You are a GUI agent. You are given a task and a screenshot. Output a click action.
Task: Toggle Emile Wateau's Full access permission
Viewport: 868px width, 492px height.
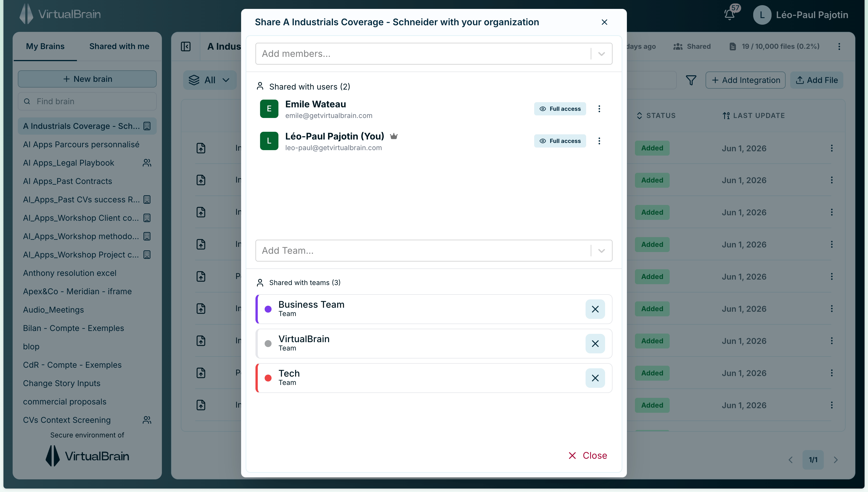click(x=560, y=109)
